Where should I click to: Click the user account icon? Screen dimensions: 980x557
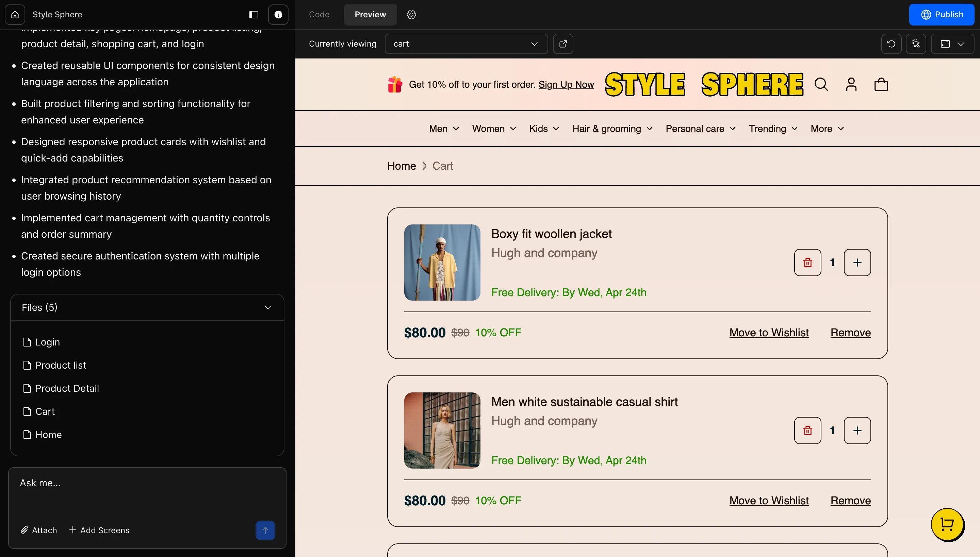851,85
